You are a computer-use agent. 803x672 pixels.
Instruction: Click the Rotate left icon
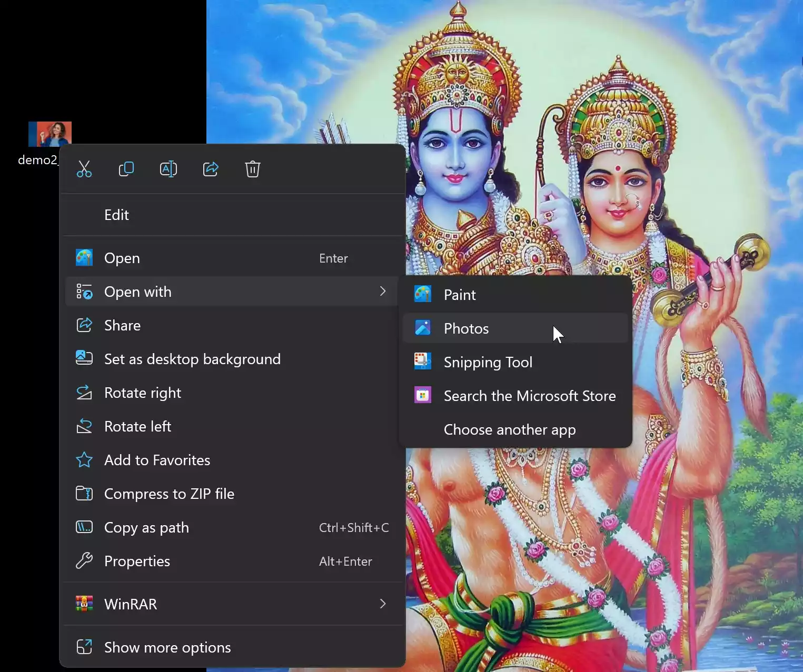(x=84, y=426)
